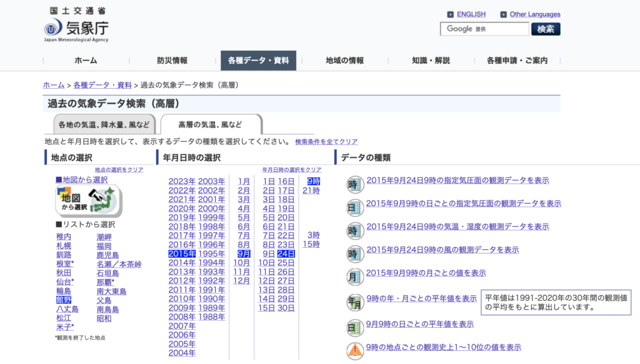
Task: Open the 各種データ・資料 navigation menu
Action: pyautogui.click(x=258, y=61)
